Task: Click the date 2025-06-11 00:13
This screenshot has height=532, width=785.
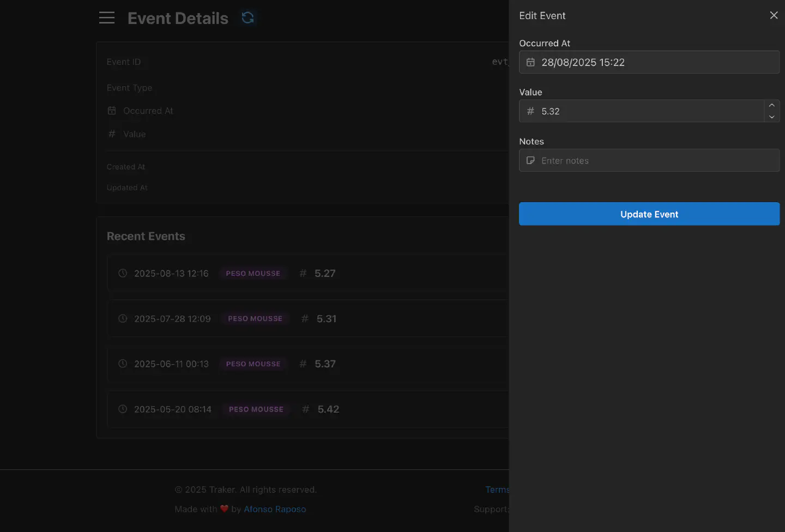Action: (x=171, y=364)
